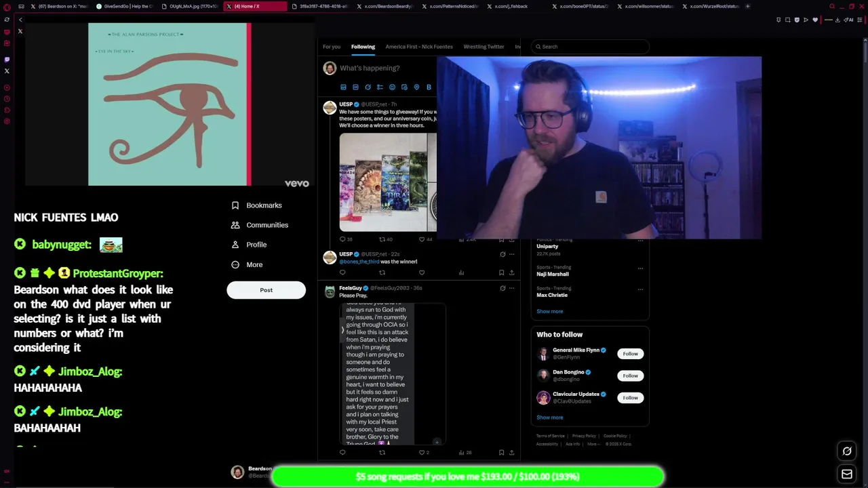Open options for Max Christie trend
The image size is (868, 488).
pos(640,289)
